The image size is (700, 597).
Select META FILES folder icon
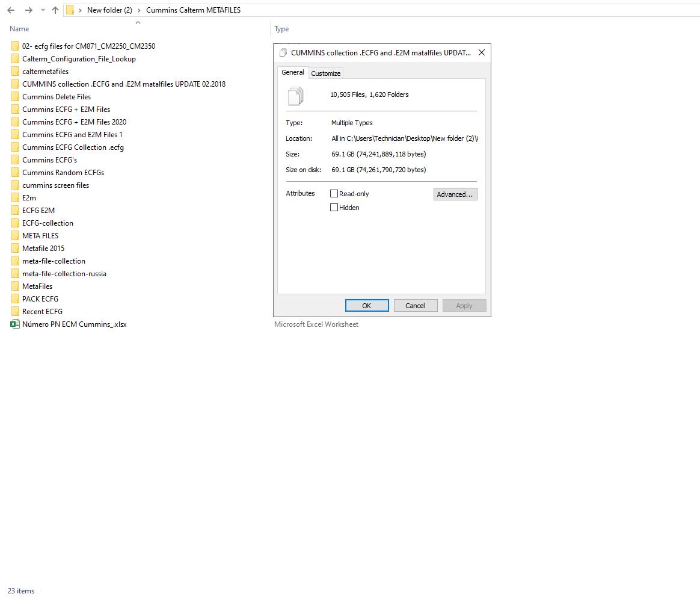pos(14,235)
